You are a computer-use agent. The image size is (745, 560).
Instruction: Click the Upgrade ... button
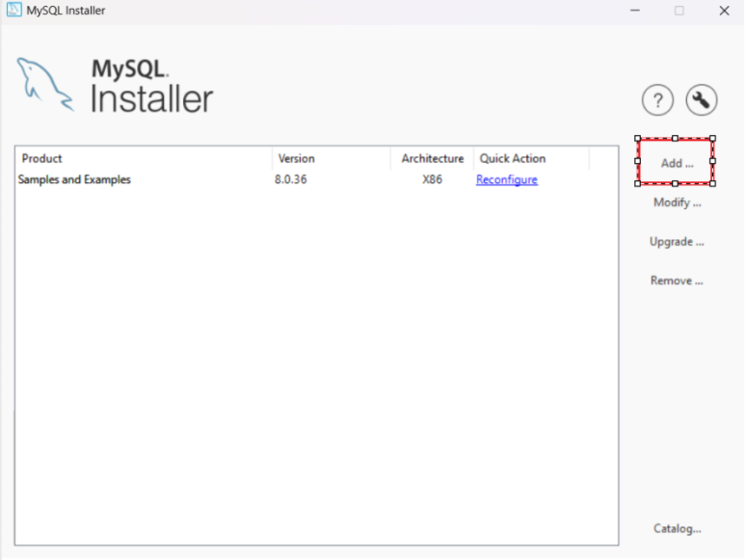coord(677,242)
